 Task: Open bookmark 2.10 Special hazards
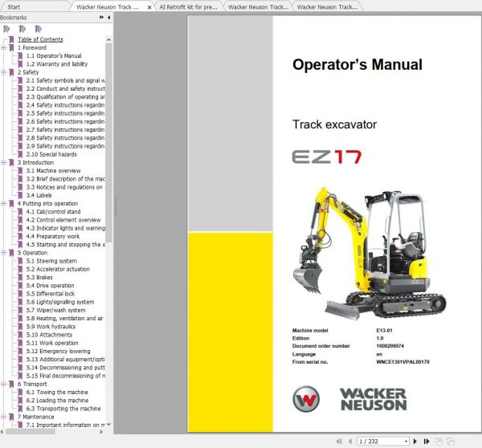tap(51, 154)
